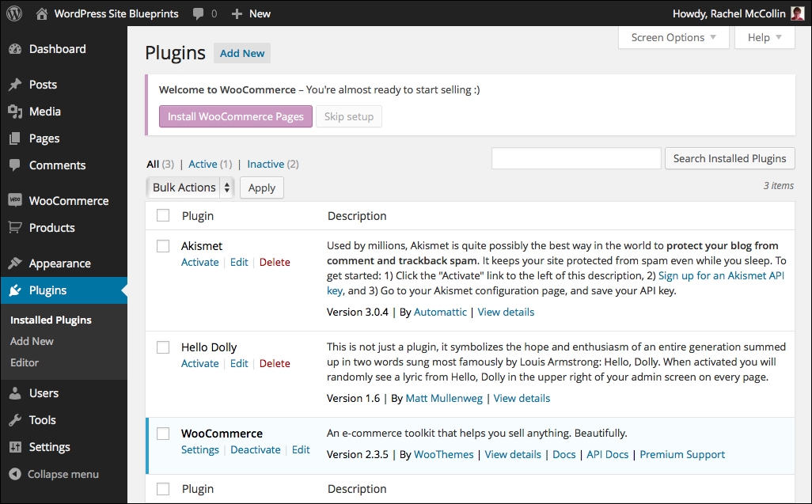Click Edit under Hello Dolly
This screenshot has width=812, height=504.
pos(239,363)
